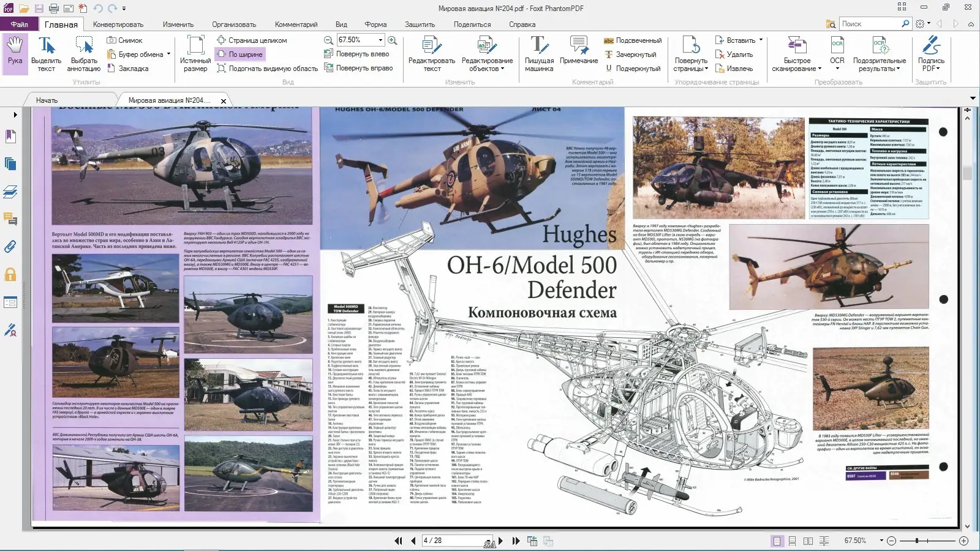Screen dimensions: 980x551
Task: Rotate view with Повернуть вправо
Action: (358, 68)
